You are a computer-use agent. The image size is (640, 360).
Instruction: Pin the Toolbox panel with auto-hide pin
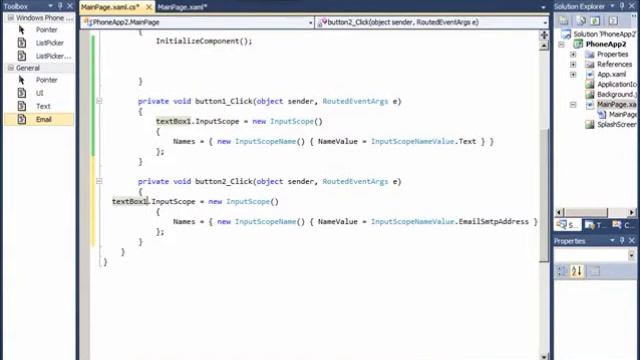(x=60, y=6)
